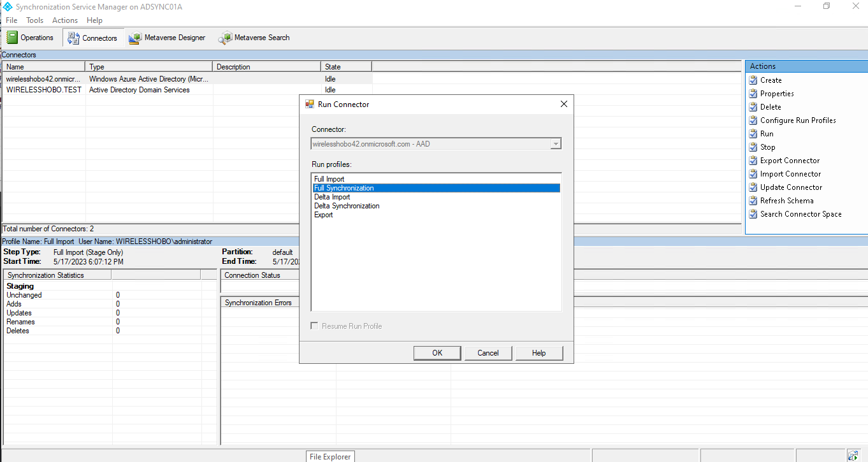Viewport: 868px width, 462px height.
Task: Expand the Connector dropdown in dialog
Action: coord(556,144)
